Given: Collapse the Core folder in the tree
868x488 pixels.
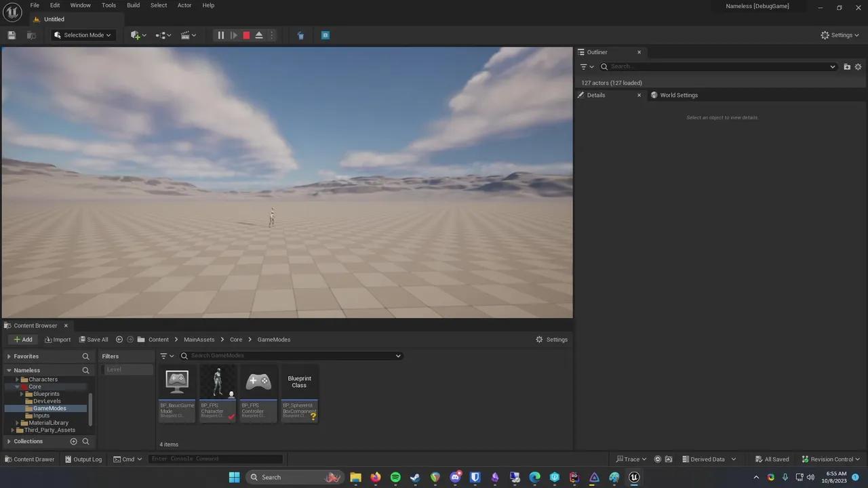Looking at the screenshot, I should (x=18, y=387).
